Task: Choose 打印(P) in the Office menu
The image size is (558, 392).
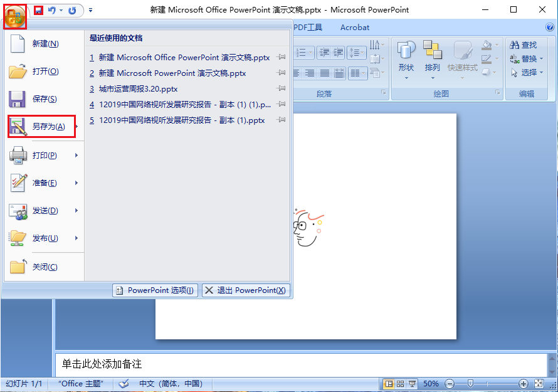Action: pyautogui.click(x=44, y=156)
